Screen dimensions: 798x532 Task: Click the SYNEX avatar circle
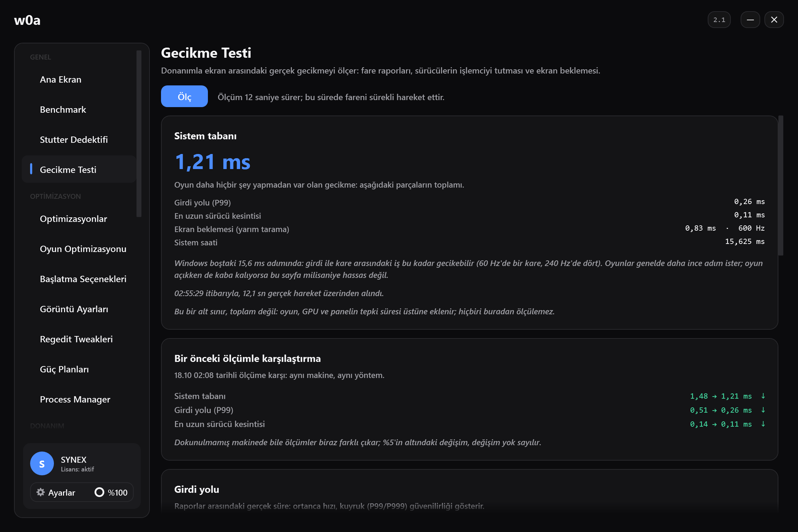[42, 463]
